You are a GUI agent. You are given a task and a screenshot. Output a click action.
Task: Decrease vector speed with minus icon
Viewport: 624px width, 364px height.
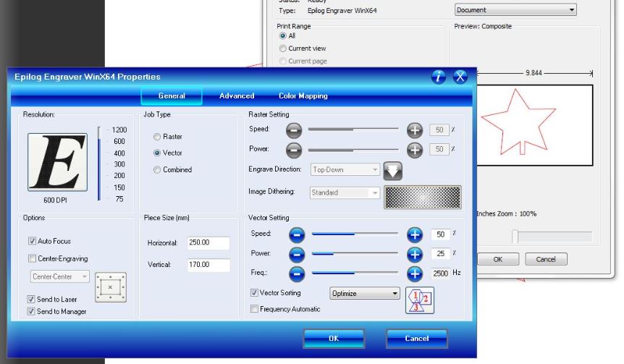pos(297,235)
